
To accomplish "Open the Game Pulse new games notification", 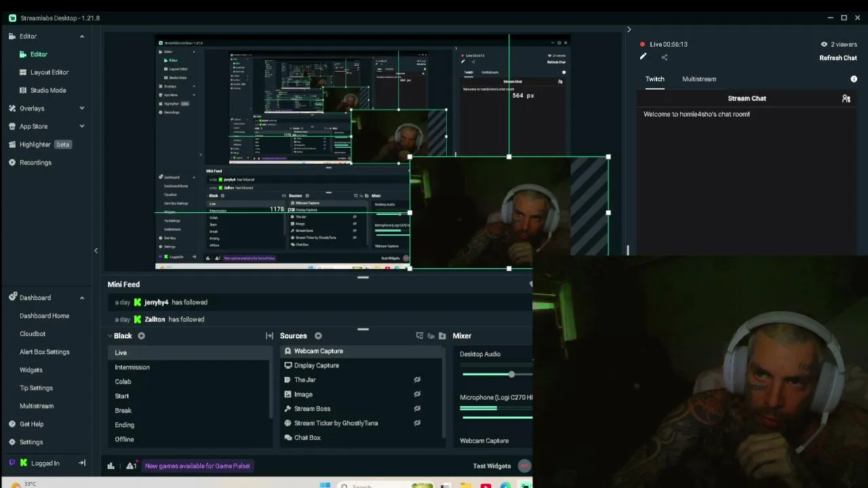I will [x=197, y=466].
